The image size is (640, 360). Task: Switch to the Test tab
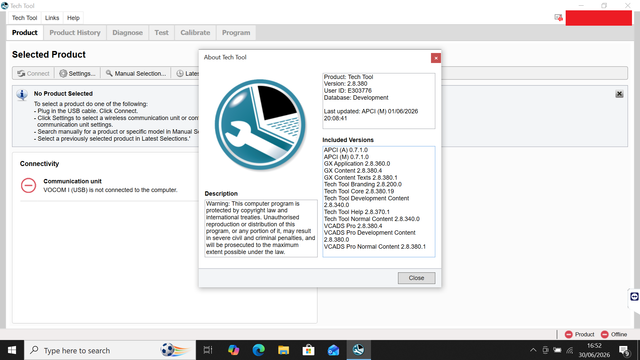tap(161, 33)
